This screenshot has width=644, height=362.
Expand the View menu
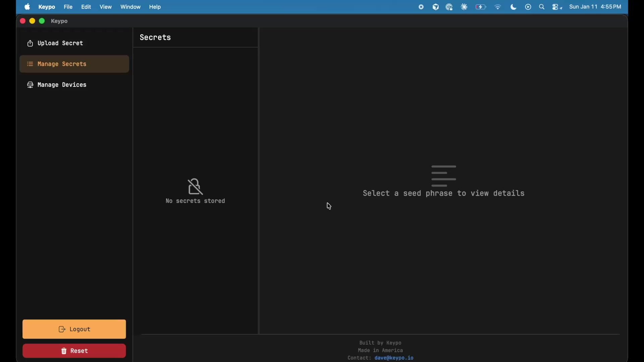pos(106,7)
